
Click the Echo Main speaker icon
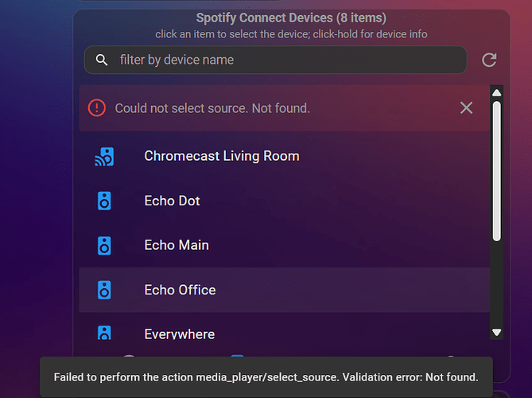click(x=104, y=245)
